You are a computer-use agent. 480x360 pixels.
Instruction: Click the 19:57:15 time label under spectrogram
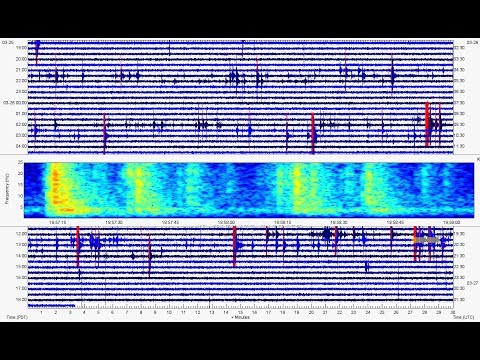click(58, 222)
